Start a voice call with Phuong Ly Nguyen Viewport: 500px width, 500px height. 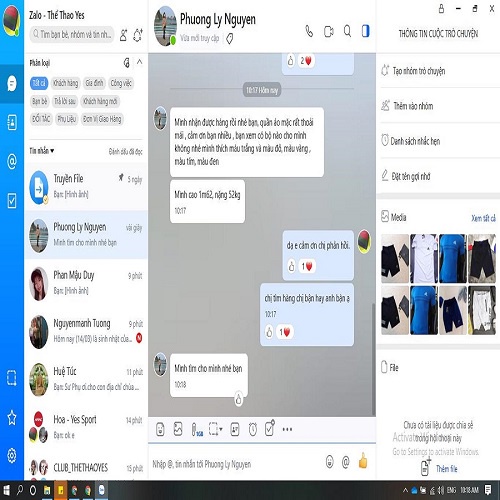tap(309, 31)
